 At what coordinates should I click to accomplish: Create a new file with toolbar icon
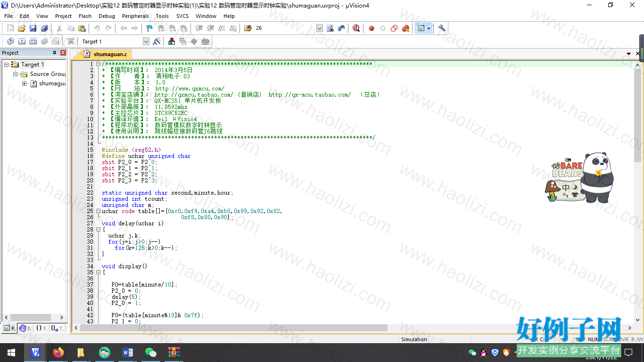tap(10, 28)
